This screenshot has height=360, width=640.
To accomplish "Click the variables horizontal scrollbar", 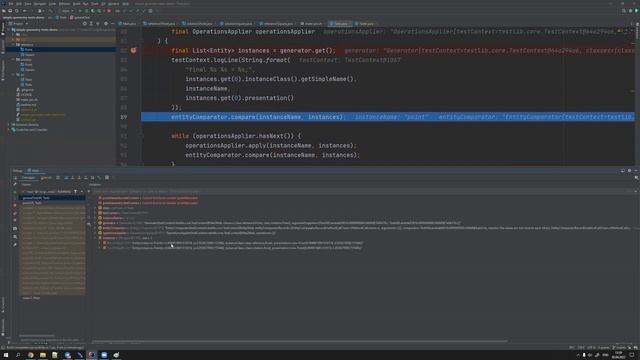I will (x=300, y=341).
